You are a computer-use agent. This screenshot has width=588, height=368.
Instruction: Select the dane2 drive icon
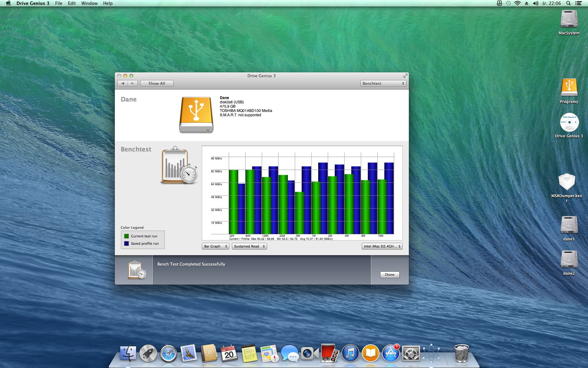click(569, 259)
